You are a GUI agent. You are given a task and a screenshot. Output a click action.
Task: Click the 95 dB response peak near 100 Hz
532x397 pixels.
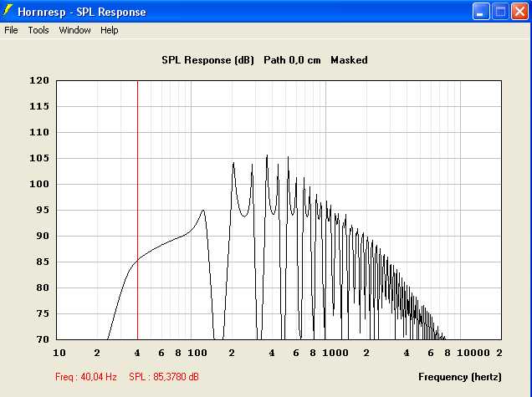click(203, 211)
